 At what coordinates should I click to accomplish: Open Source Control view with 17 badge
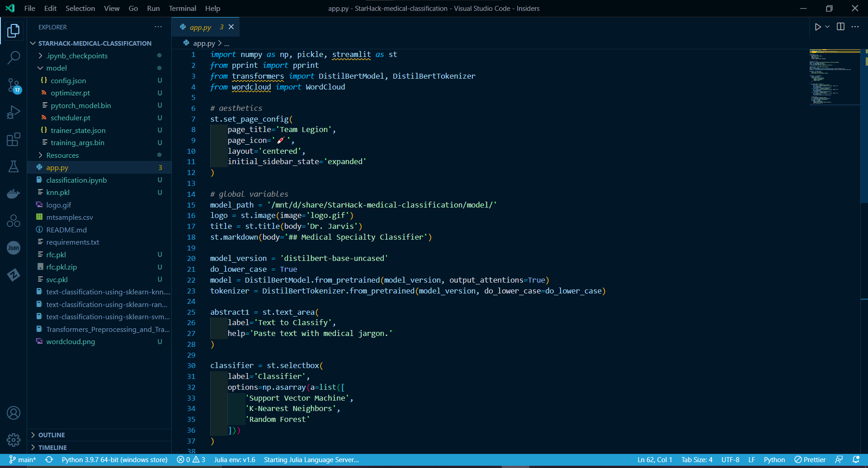14,85
